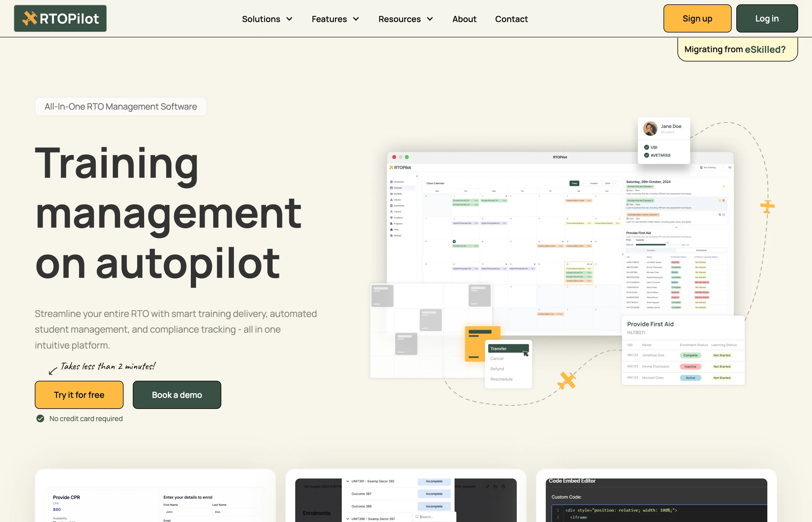Select Students in the app sidebar
This screenshot has width=812, height=522.
click(398, 194)
